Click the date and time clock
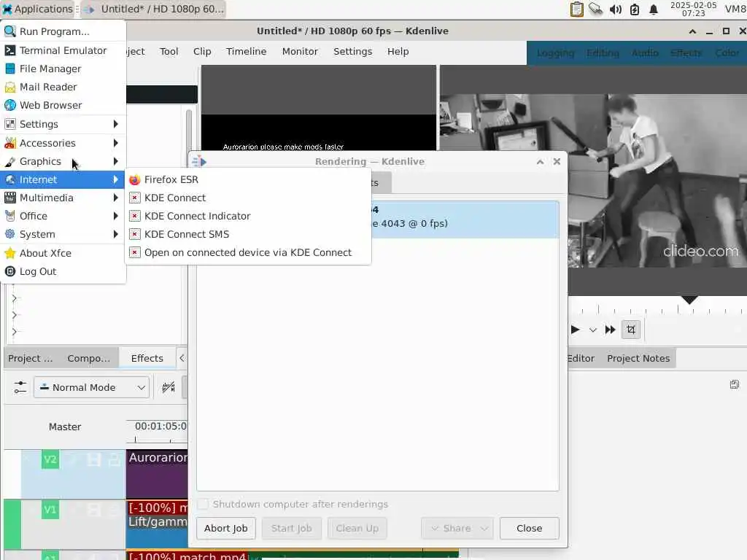 tap(693, 9)
